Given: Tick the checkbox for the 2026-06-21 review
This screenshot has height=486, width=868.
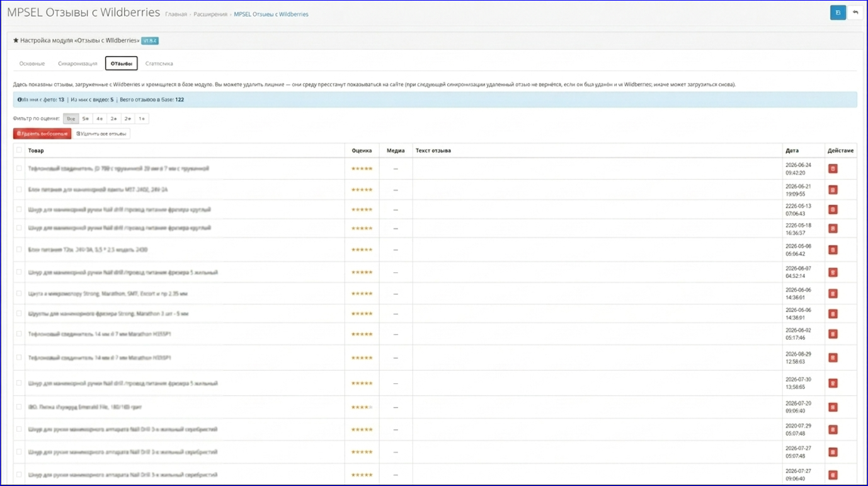Looking at the screenshot, I should [x=19, y=189].
